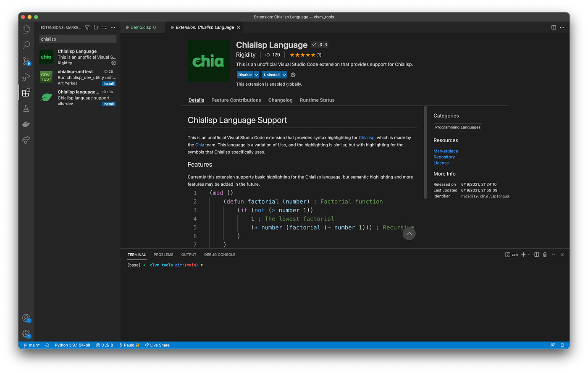Click the feedback icon in status bar
Screen dimensions: 588x373
[553, 345]
